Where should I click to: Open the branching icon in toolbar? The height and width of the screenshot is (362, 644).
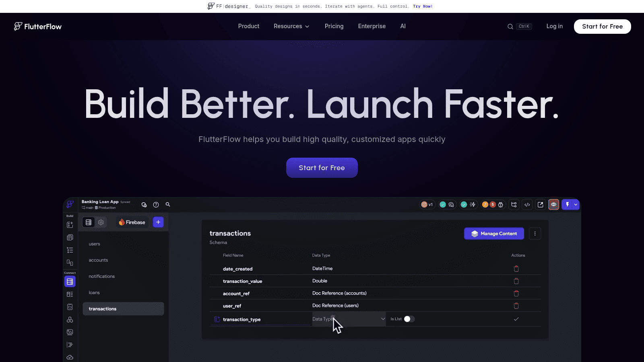(x=514, y=205)
